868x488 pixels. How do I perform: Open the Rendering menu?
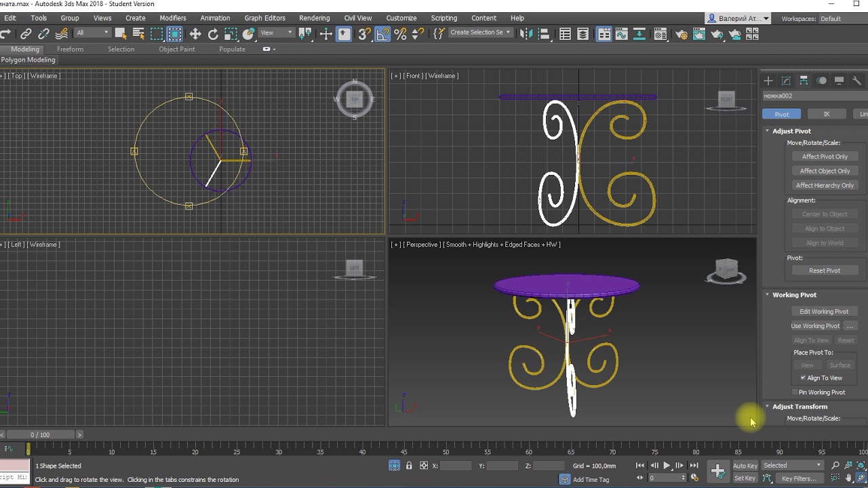(315, 18)
